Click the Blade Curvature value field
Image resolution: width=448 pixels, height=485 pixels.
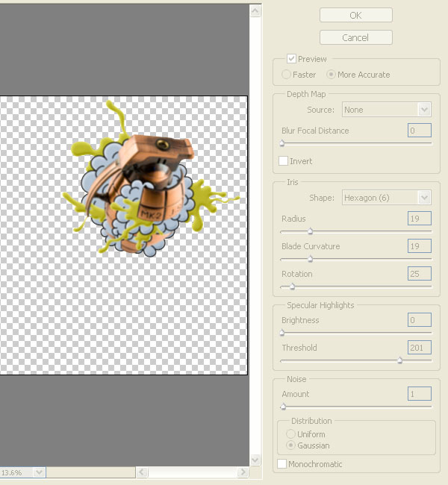[419, 246]
